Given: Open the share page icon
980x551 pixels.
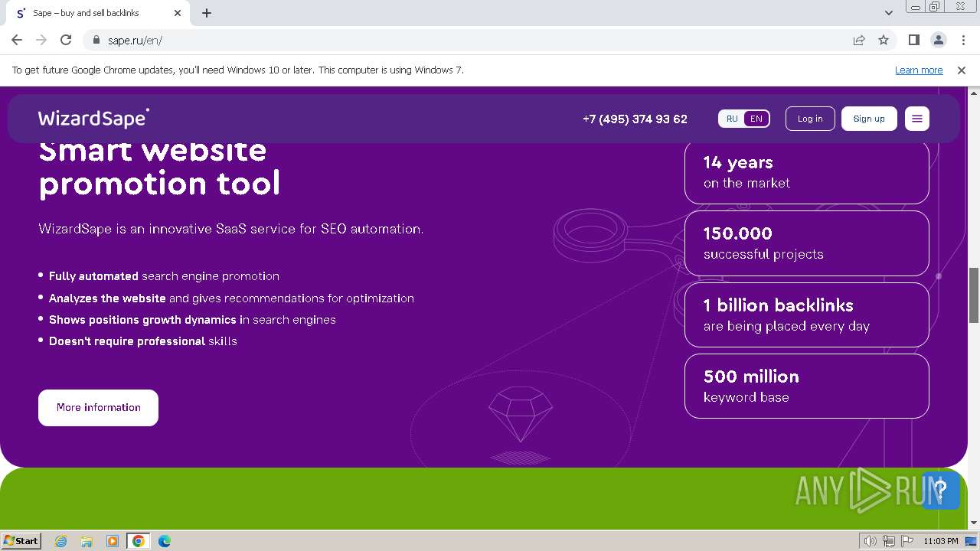Looking at the screenshot, I should point(859,40).
